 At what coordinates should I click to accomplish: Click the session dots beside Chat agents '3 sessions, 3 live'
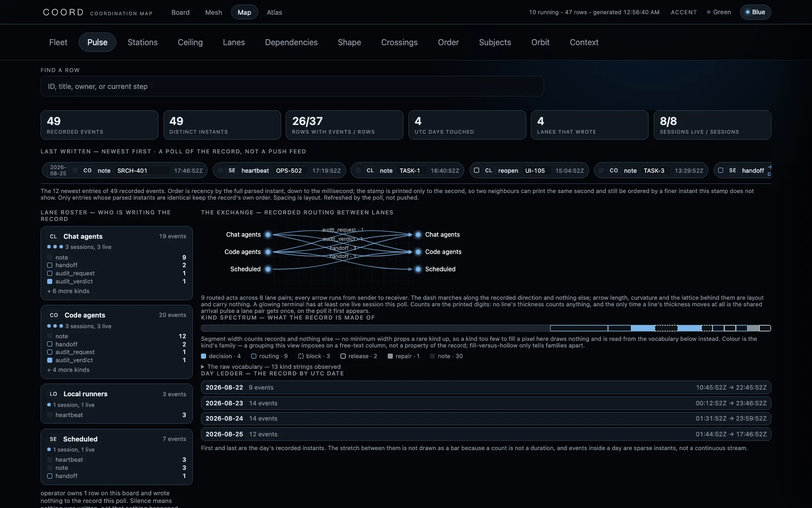pyautogui.click(x=55, y=247)
